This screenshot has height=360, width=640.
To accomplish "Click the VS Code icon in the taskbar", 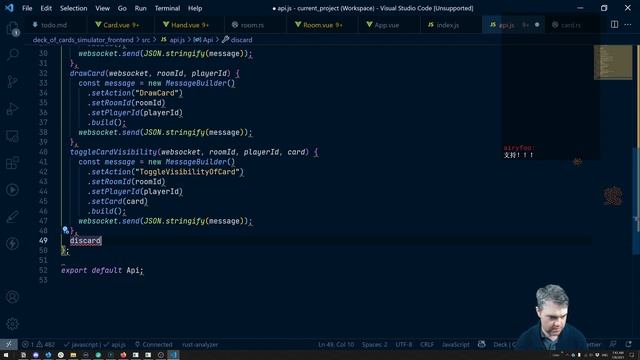I will [x=173, y=355].
